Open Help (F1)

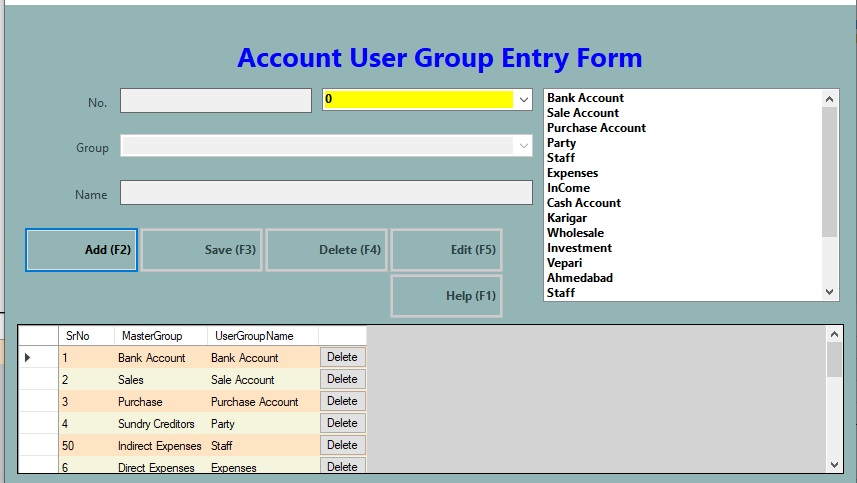[x=446, y=296]
